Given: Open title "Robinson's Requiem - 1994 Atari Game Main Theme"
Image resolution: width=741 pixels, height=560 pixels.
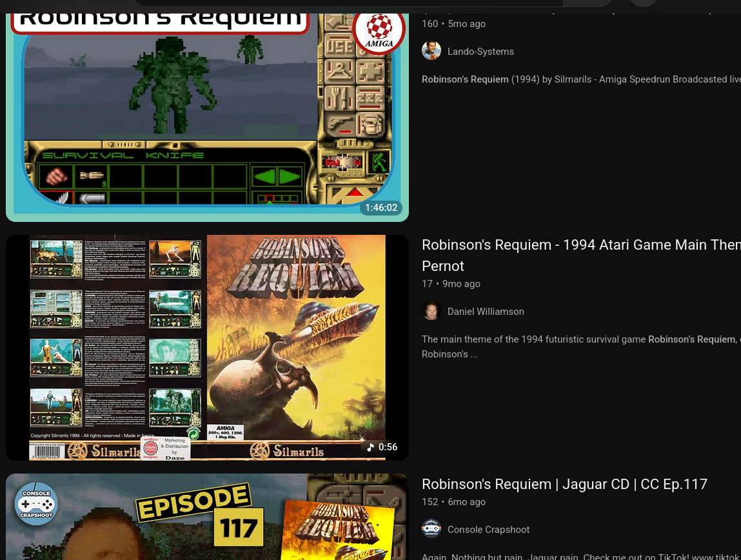Looking at the screenshot, I should 581,255.
